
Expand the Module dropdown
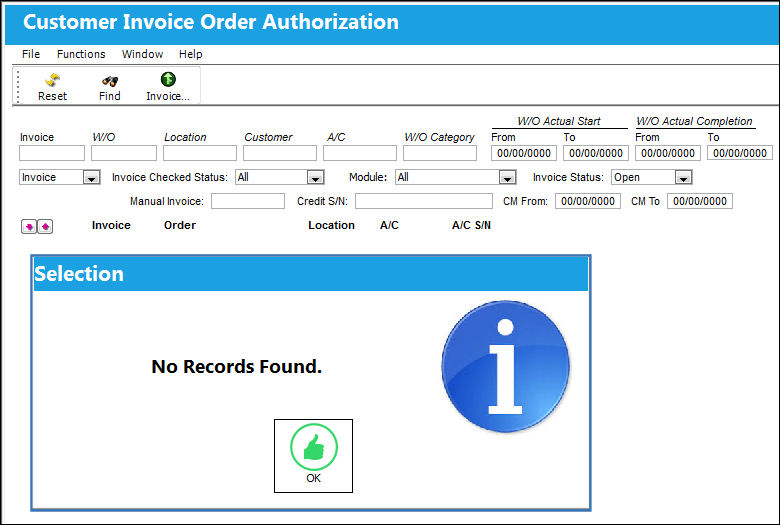[x=507, y=178]
